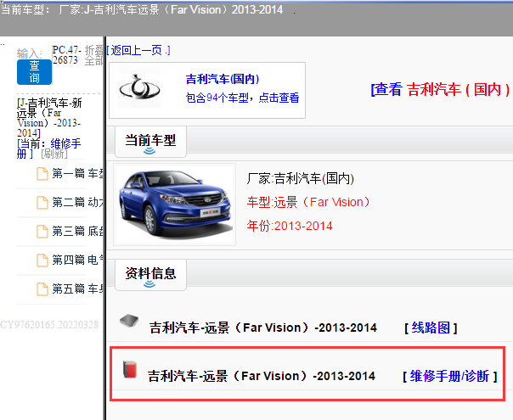The height and width of the screenshot is (420, 513).
Task: Open the Geely brand logo image
Action: [139, 88]
